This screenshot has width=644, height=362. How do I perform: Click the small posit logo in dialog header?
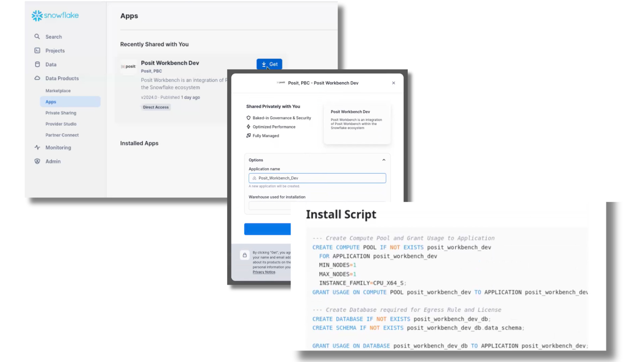[281, 82]
